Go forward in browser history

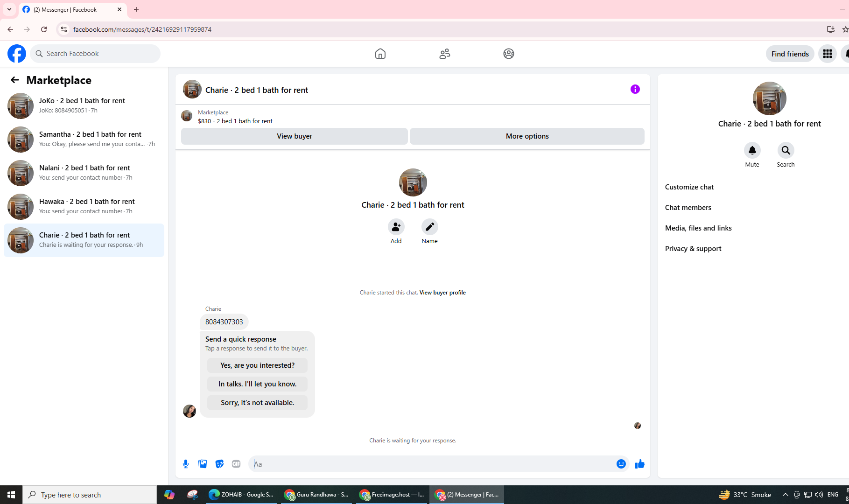(x=27, y=29)
